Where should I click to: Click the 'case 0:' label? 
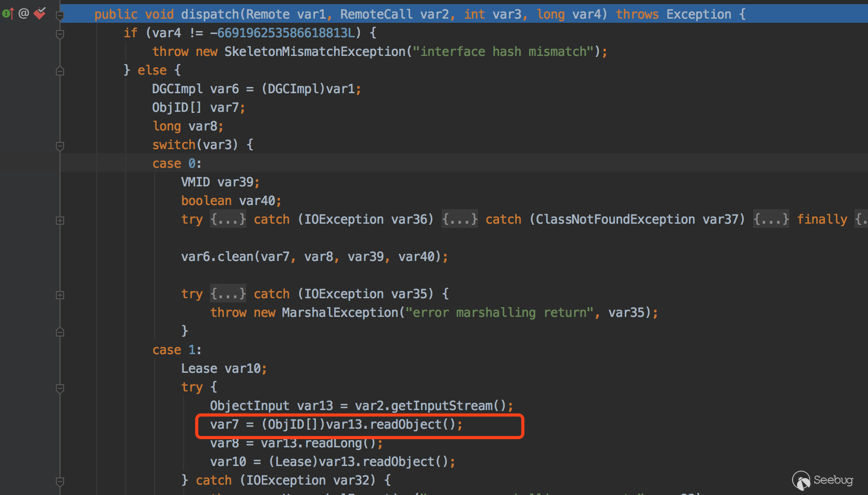[177, 164]
